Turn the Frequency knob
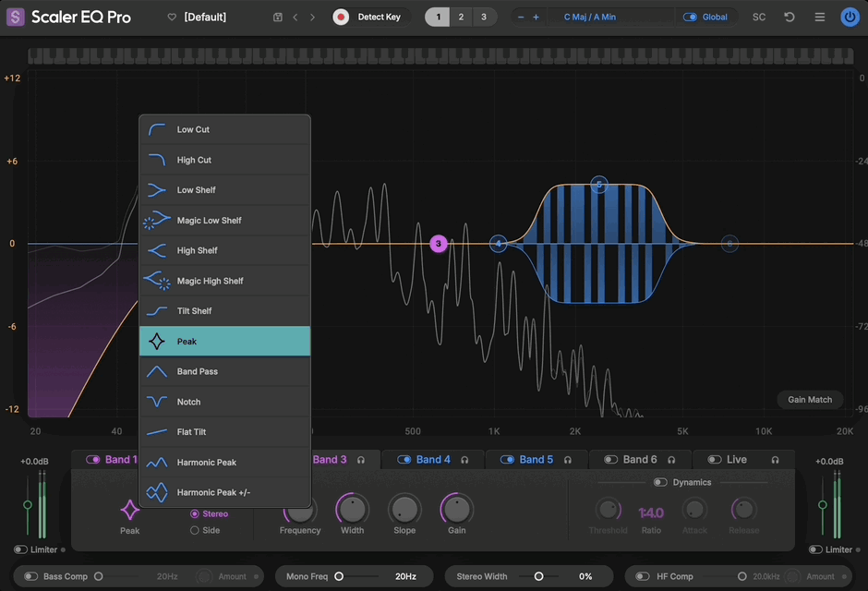Viewport: 868px width, 591px height. (300, 509)
